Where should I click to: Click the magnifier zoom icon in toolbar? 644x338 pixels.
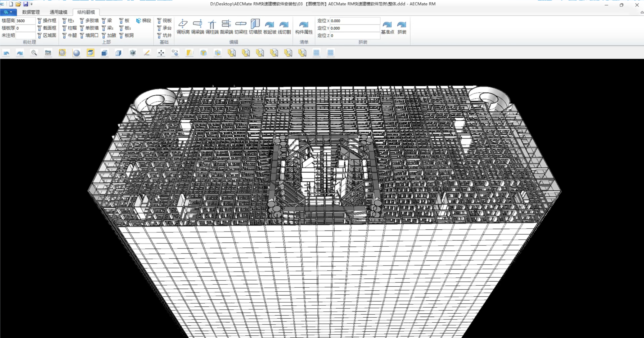click(34, 53)
